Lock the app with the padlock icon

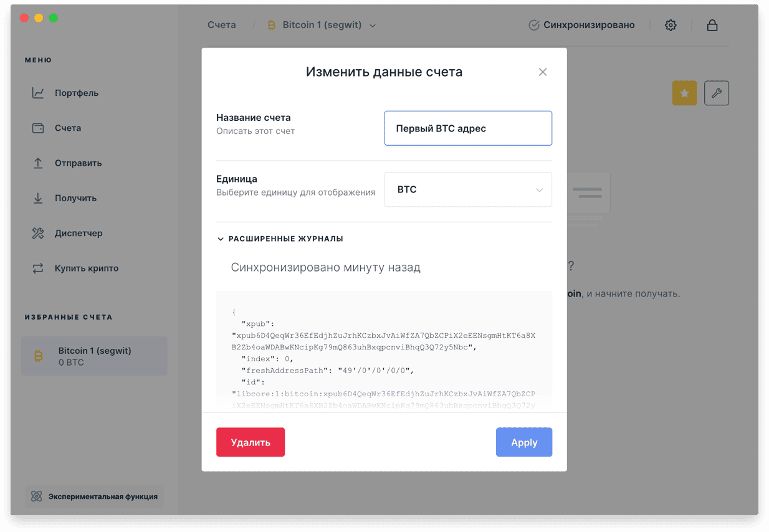click(x=712, y=26)
